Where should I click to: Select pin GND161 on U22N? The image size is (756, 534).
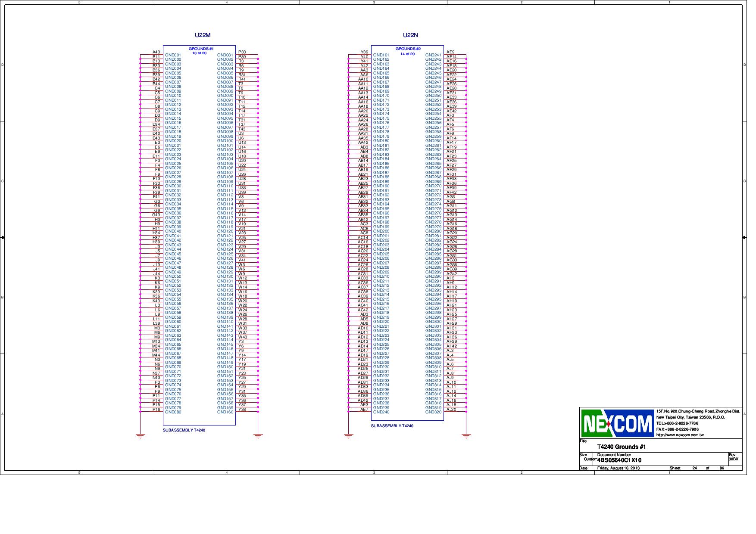381,56
